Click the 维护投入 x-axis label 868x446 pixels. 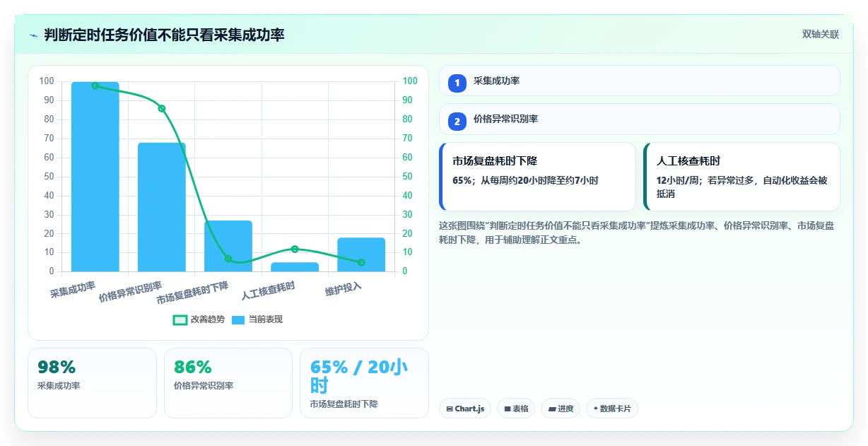(x=344, y=288)
